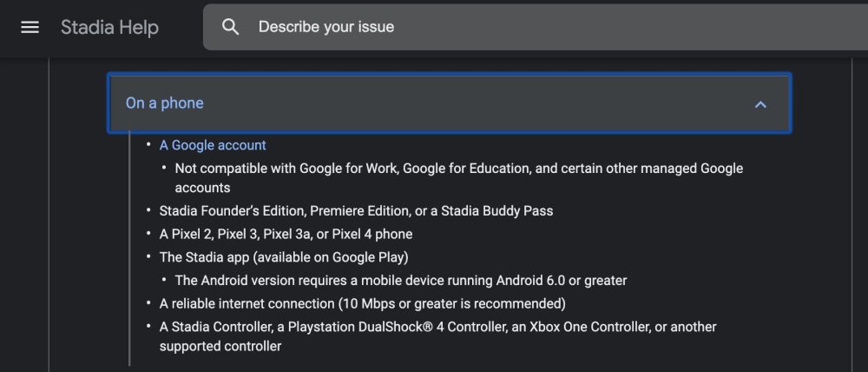Open the hamburger main menu
Image resolution: width=868 pixels, height=372 pixels.
click(30, 27)
